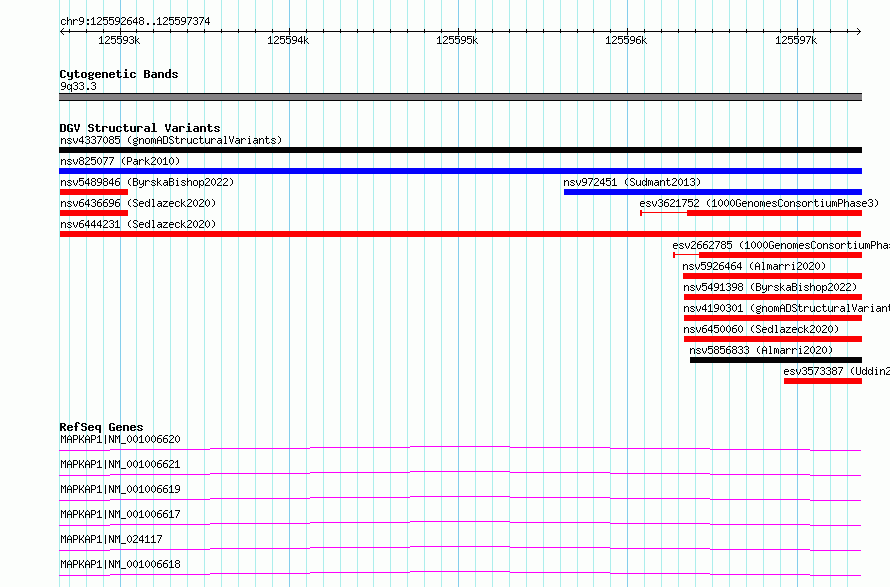Open nsv5856833 (Almarri2020) label
The height and width of the screenshot is (587, 890).
(x=761, y=350)
